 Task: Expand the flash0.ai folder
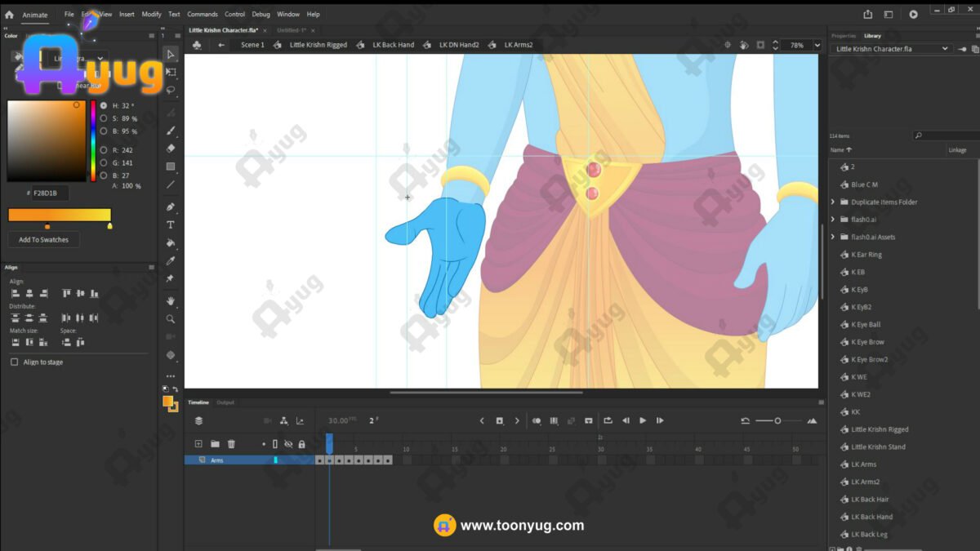pyautogui.click(x=833, y=220)
